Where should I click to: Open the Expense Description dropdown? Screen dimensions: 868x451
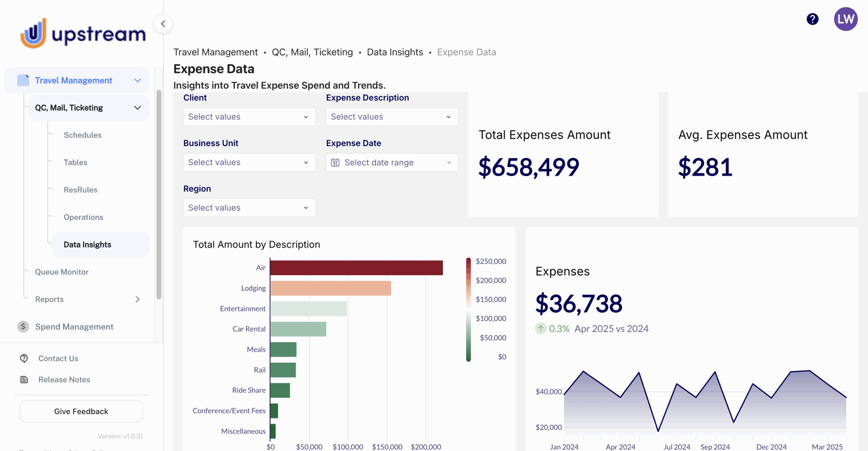coord(392,117)
